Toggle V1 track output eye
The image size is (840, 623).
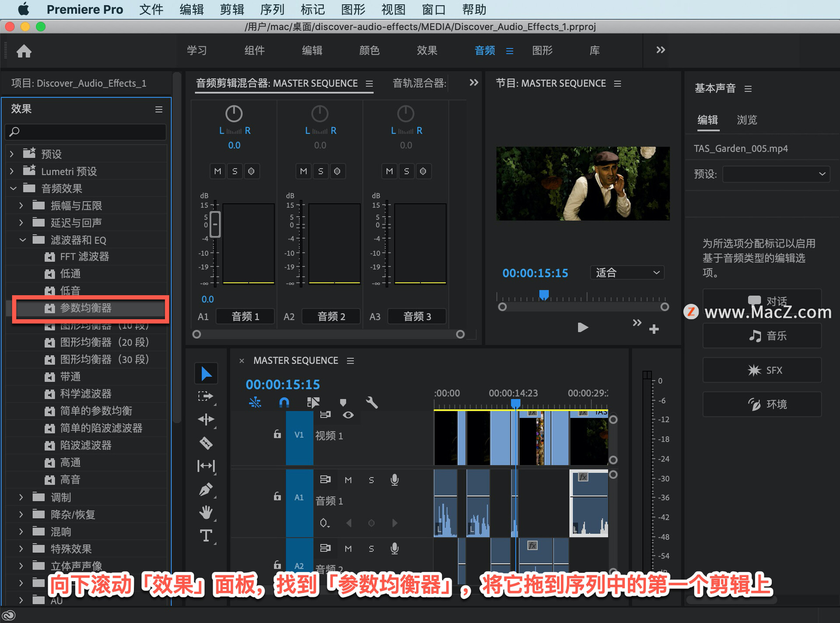pos(348,415)
